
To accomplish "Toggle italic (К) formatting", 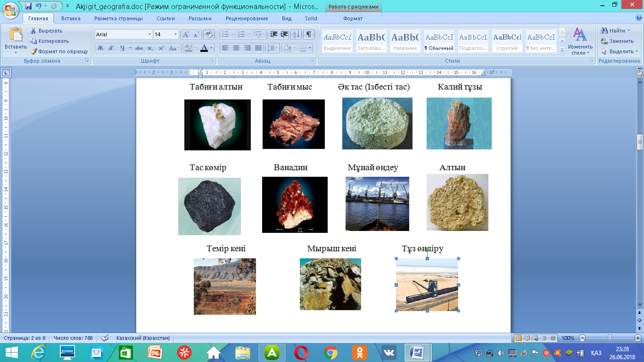I will [x=111, y=48].
